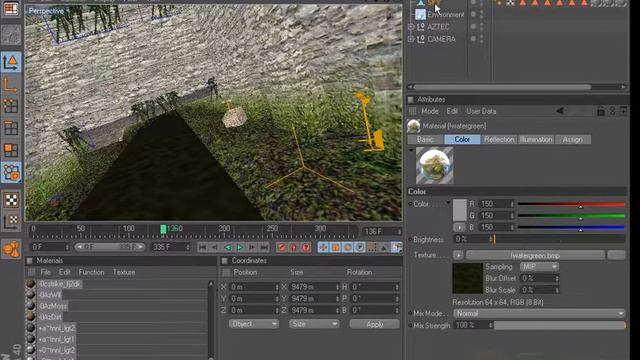Expand the CAMERA object tree node
Screen dimensions: 640x360
[411, 39]
